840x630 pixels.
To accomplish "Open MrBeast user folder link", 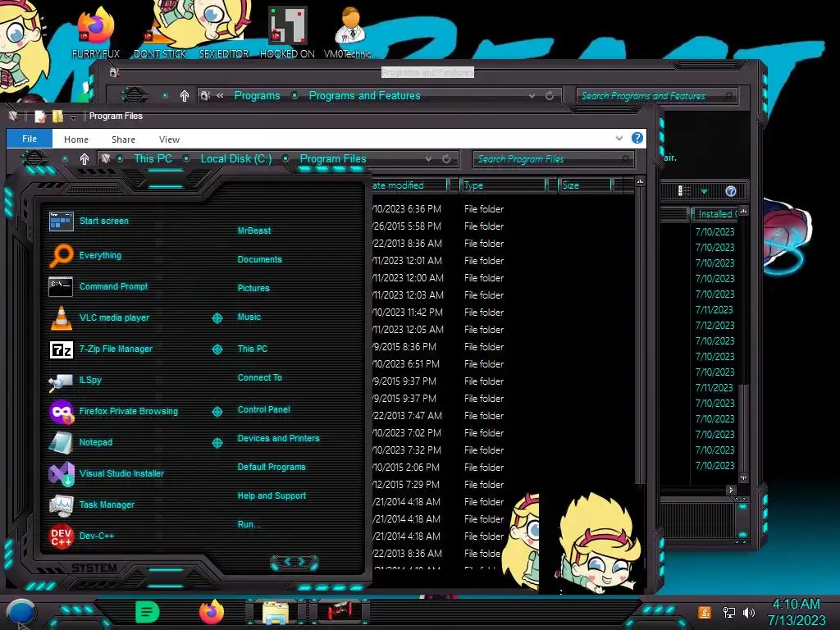I will click(254, 231).
